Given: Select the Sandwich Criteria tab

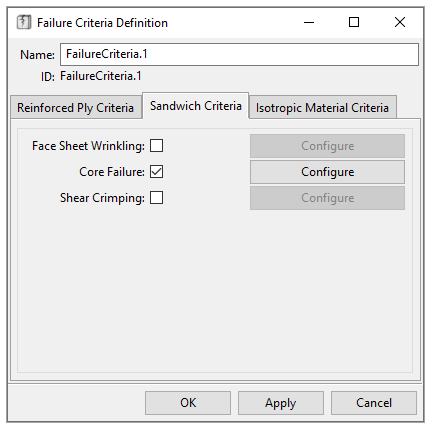Looking at the screenshot, I should point(196,106).
